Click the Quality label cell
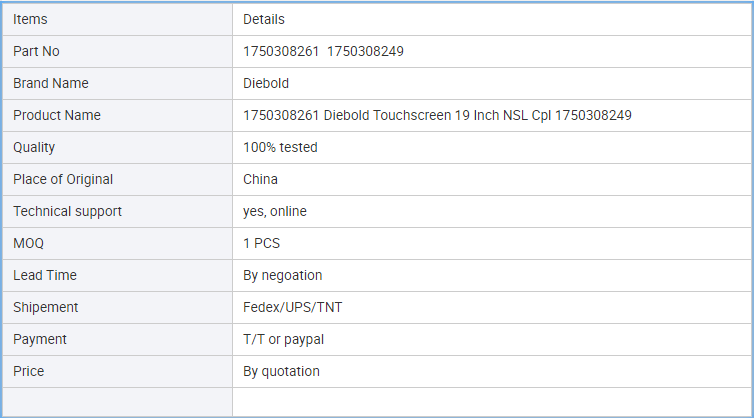 click(117, 147)
